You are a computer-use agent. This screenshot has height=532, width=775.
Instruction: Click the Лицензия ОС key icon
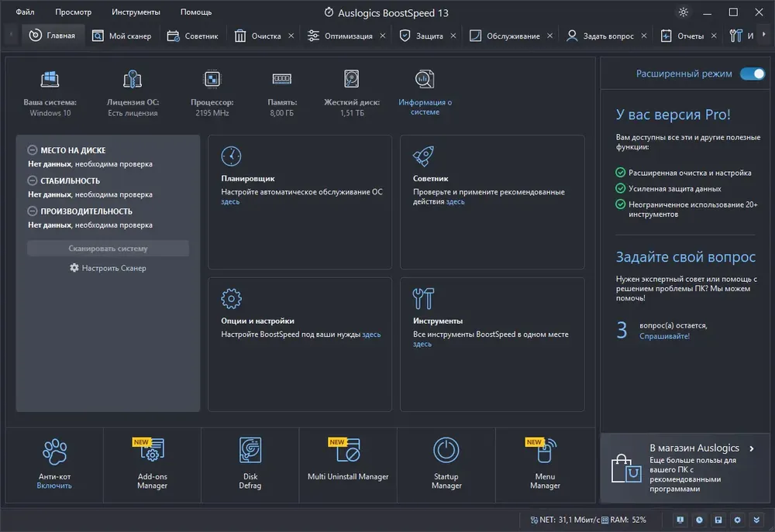[x=133, y=79]
